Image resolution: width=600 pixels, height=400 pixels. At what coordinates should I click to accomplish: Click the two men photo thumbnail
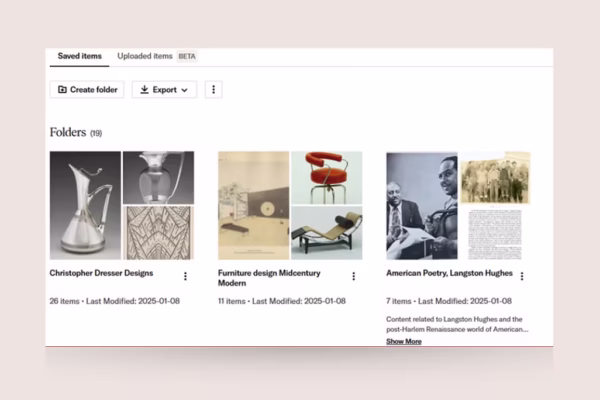click(422, 206)
